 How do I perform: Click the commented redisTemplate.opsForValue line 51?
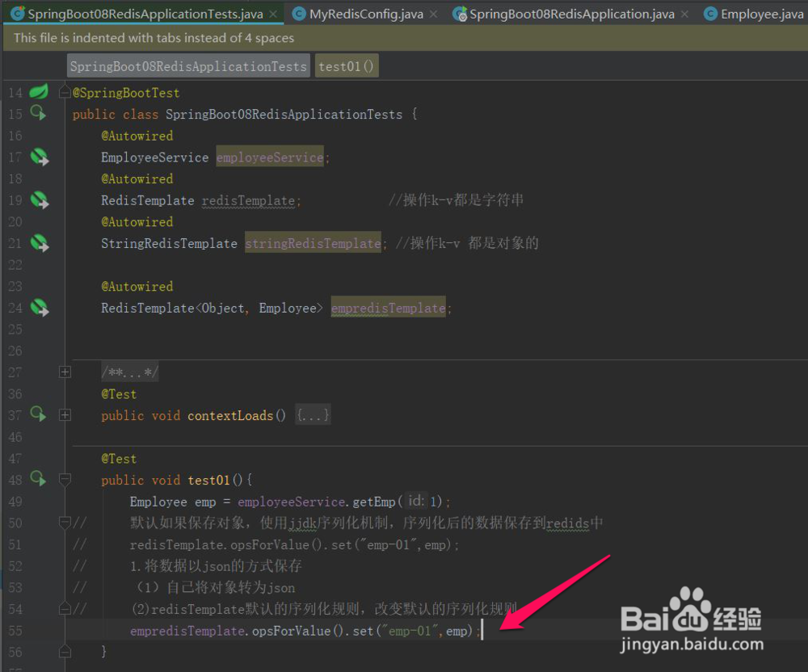(294, 545)
